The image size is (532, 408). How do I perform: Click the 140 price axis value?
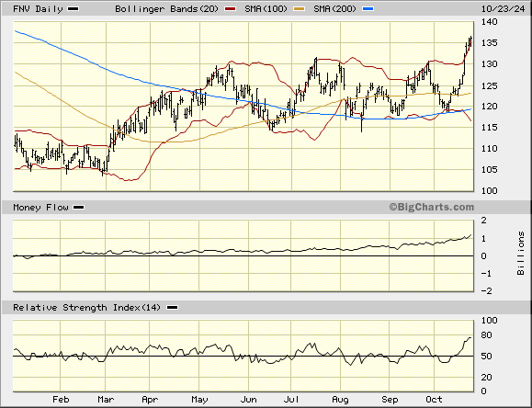(x=489, y=22)
